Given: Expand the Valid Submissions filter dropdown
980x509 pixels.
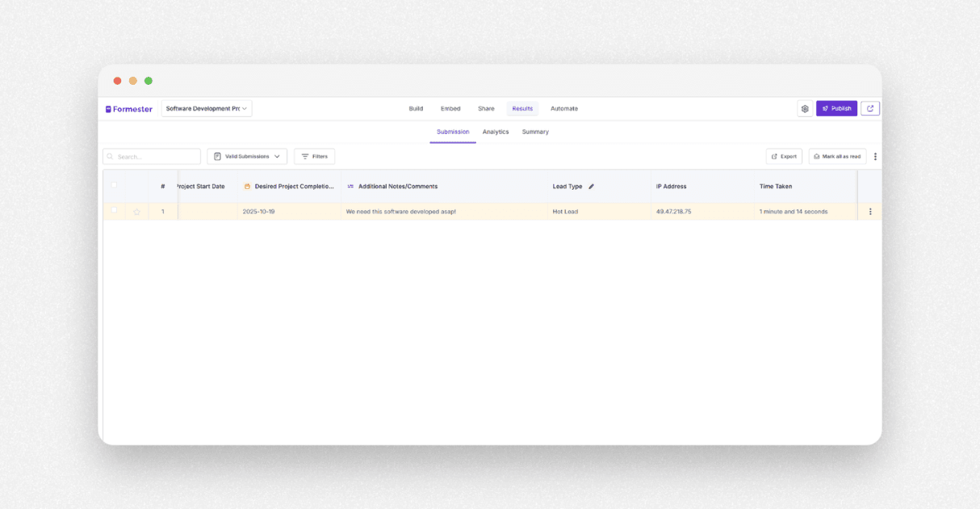Looking at the screenshot, I should pyautogui.click(x=247, y=157).
